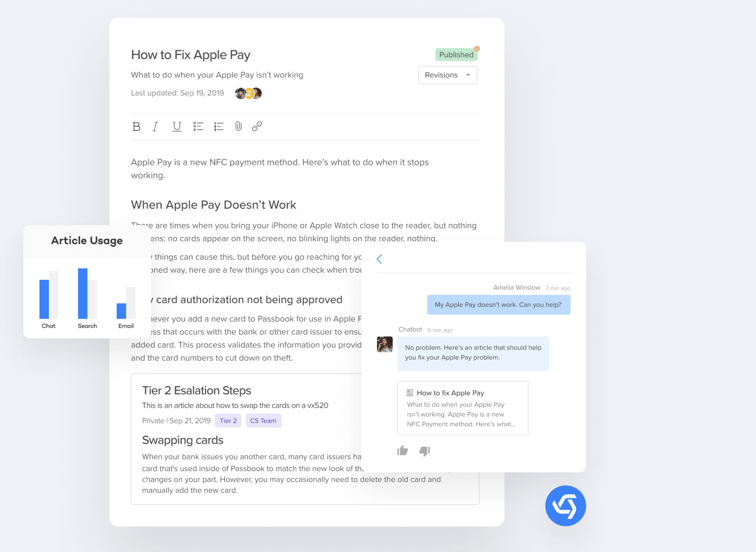Click the Email bar in Article Usage chart
This screenshot has width=756, height=552.
[x=121, y=311]
